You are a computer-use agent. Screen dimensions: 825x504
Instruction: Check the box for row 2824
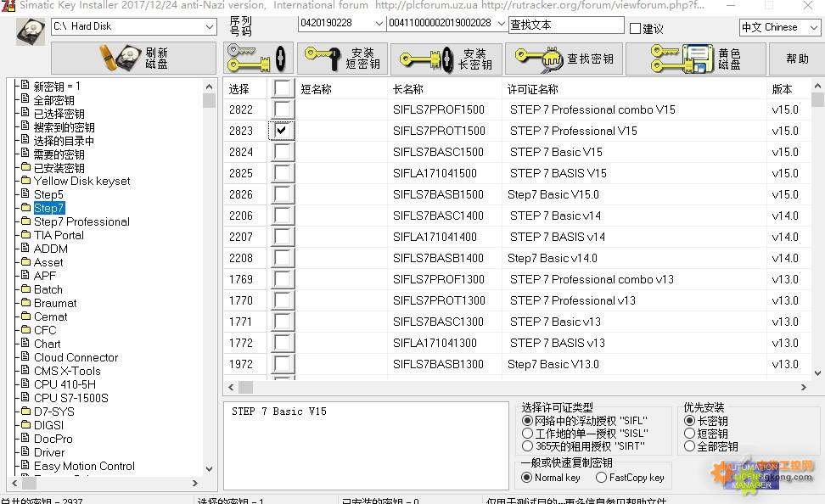click(x=282, y=152)
